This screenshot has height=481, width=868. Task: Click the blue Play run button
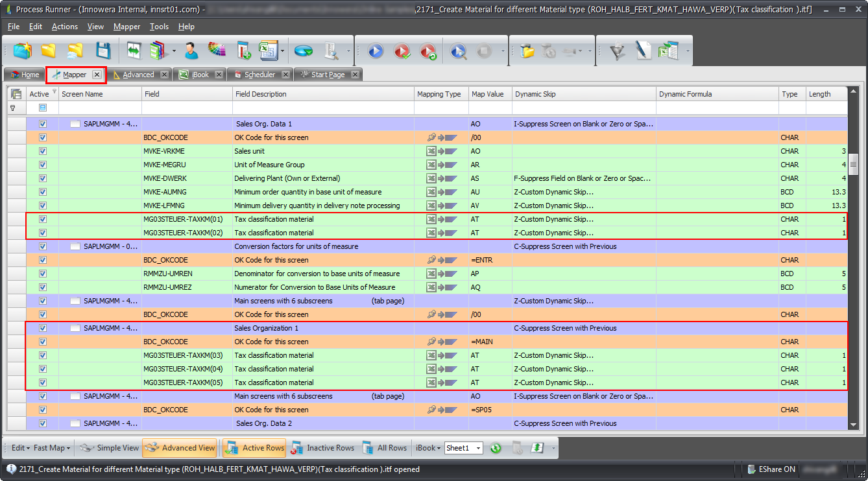[x=376, y=51]
